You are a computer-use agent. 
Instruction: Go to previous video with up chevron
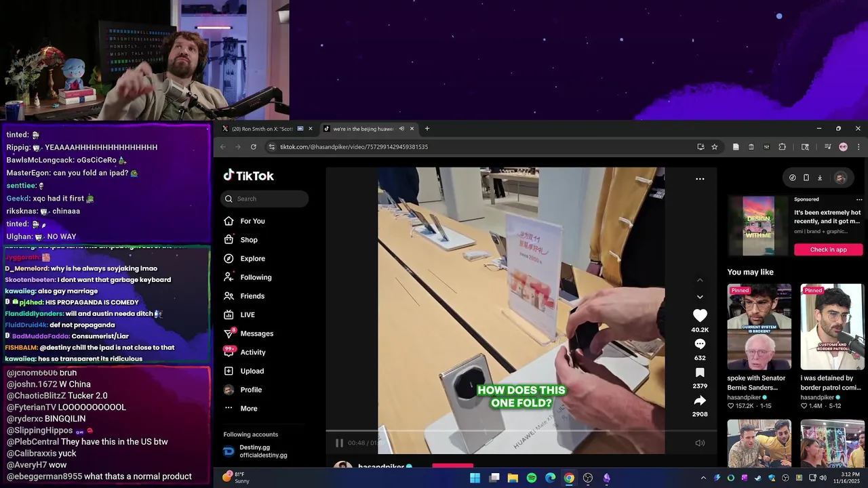coord(700,280)
